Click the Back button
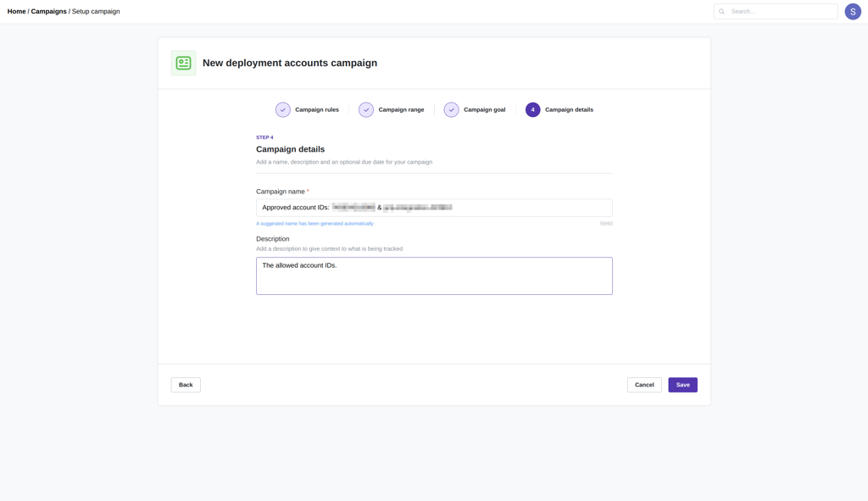 pos(186,385)
